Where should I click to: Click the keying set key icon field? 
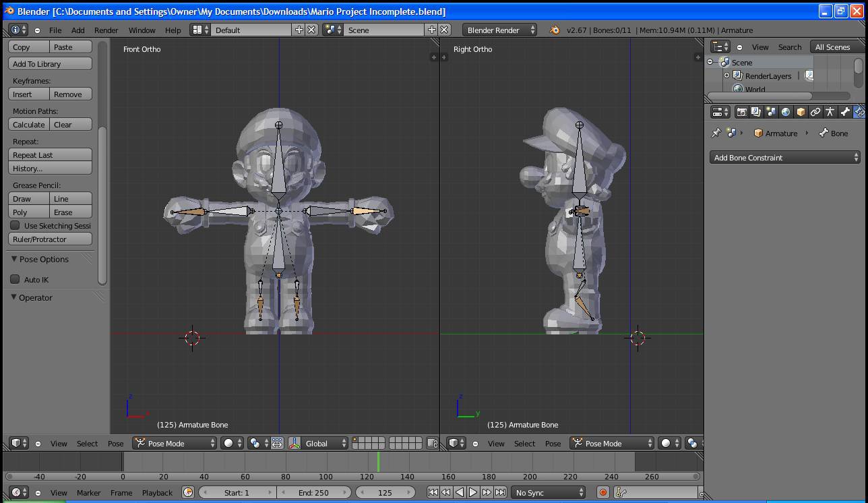point(656,492)
